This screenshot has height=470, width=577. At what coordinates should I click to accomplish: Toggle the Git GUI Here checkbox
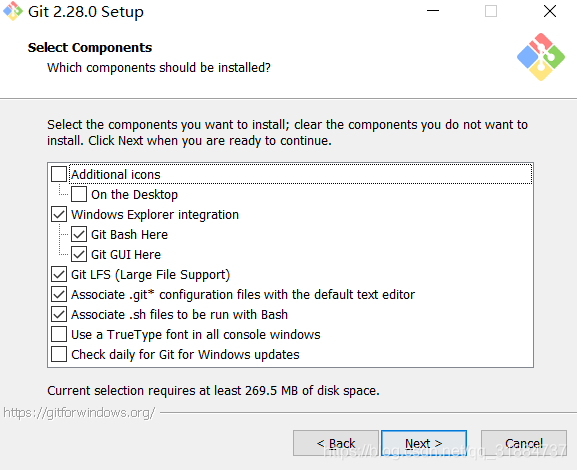[79, 254]
